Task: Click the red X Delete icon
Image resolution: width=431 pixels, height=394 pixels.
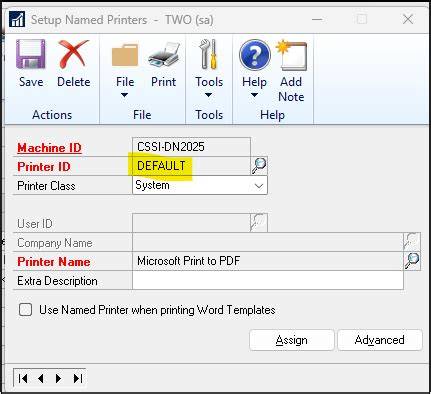Action: (x=74, y=54)
